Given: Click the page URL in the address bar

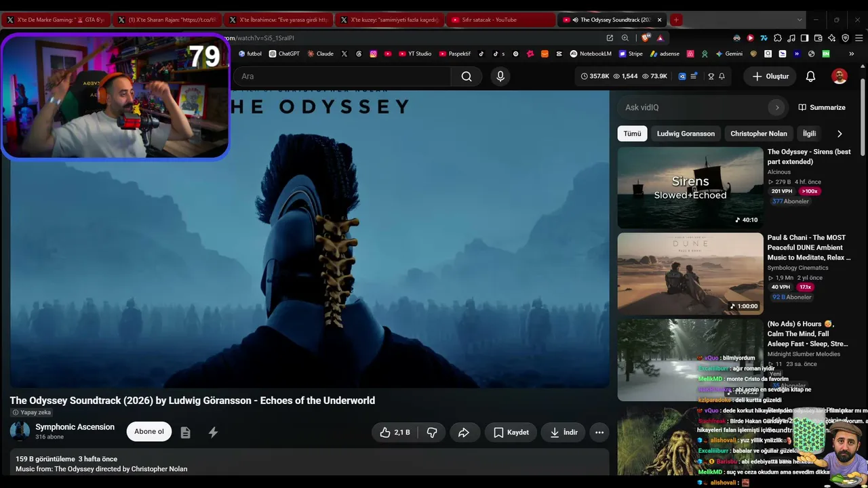Looking at the screenshot, I should click(258, 38).
